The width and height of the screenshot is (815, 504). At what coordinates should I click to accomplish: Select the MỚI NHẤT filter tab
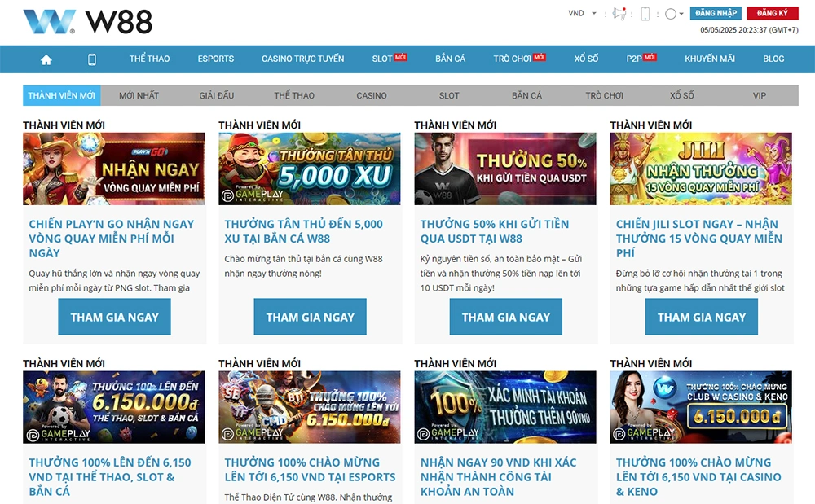tap(139, 95)
